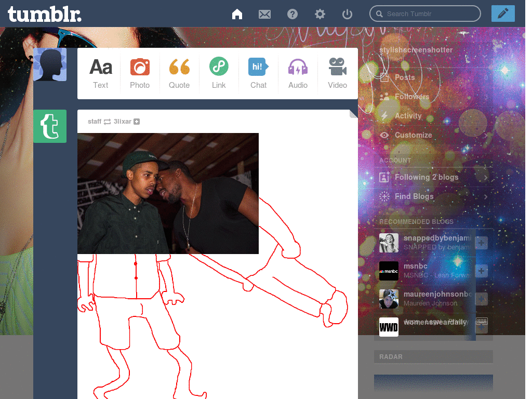Screen dimensions: 532x399
Task: Create a new Audio post
Action: point(298,73)
